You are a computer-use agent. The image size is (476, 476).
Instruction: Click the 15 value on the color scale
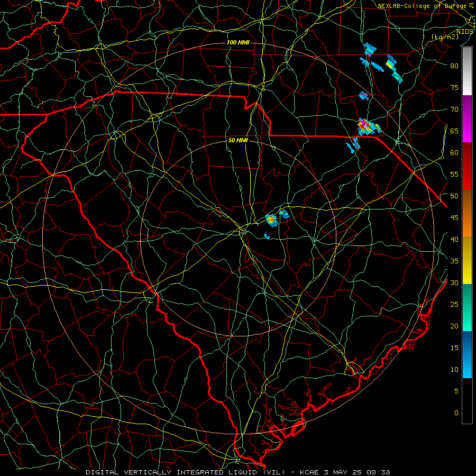tap(454, 348)
